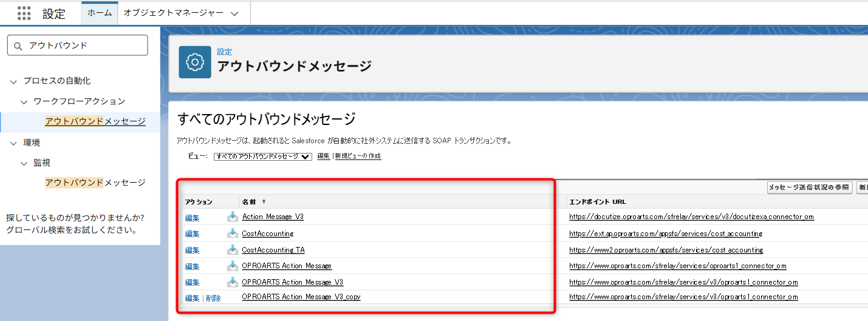Viewport: 868px width, 321px height.
Task: Collapse the 環境 tree section
Action: [14, 143]
